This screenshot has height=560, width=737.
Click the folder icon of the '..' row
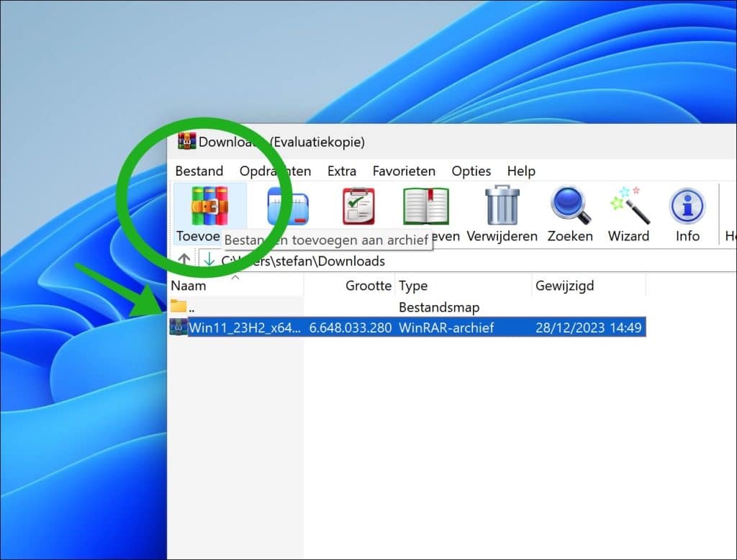178,306
